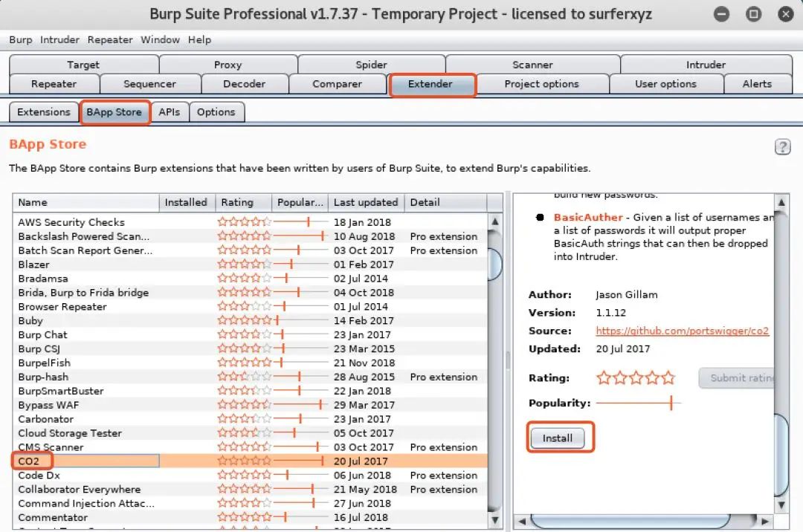Open the Intruder menu
Viewport: 803px width, 532px height.
pyautogui.click(x=60, y=40)
